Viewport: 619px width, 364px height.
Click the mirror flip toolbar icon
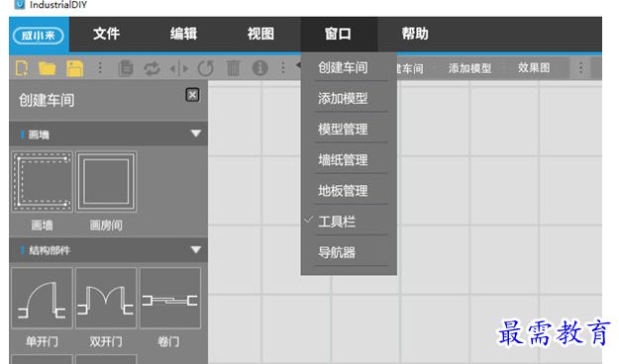179,68
